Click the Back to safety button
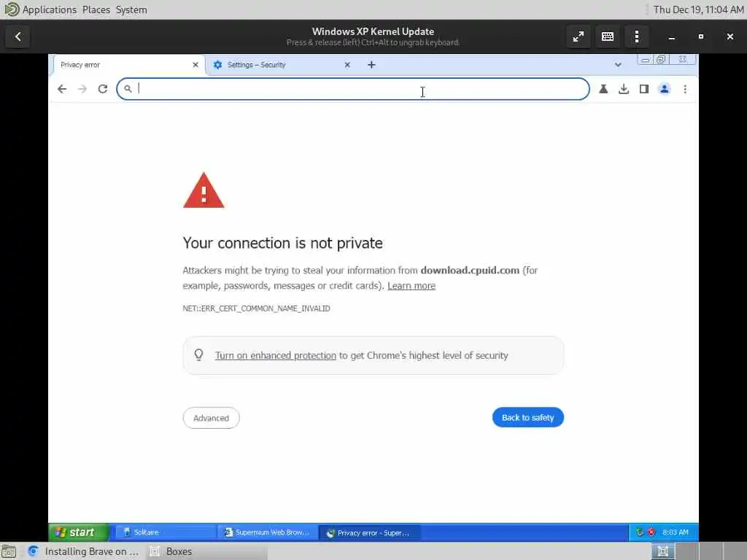Viewport: 747px width, 560px height. [x=528, y=418]
